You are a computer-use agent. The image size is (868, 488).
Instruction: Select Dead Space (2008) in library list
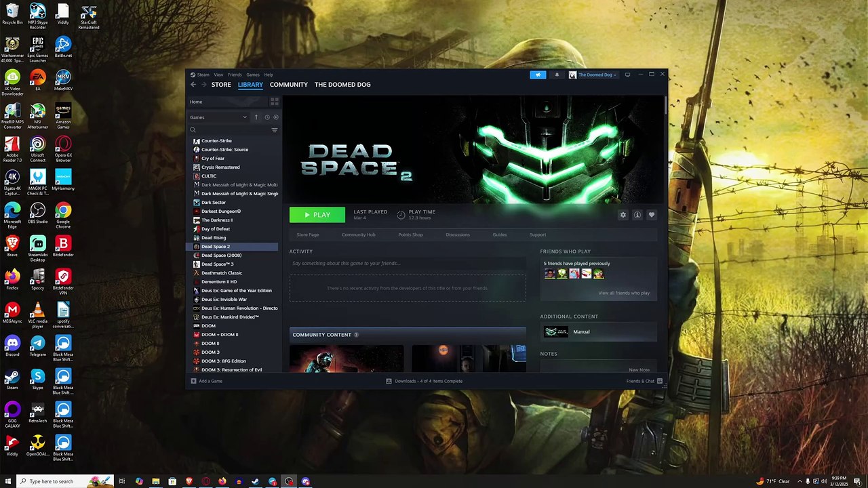coord(232,255)
